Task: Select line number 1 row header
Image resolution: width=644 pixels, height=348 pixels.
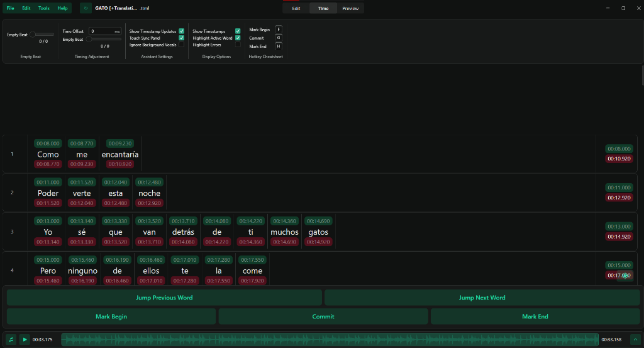Action: 12,154
